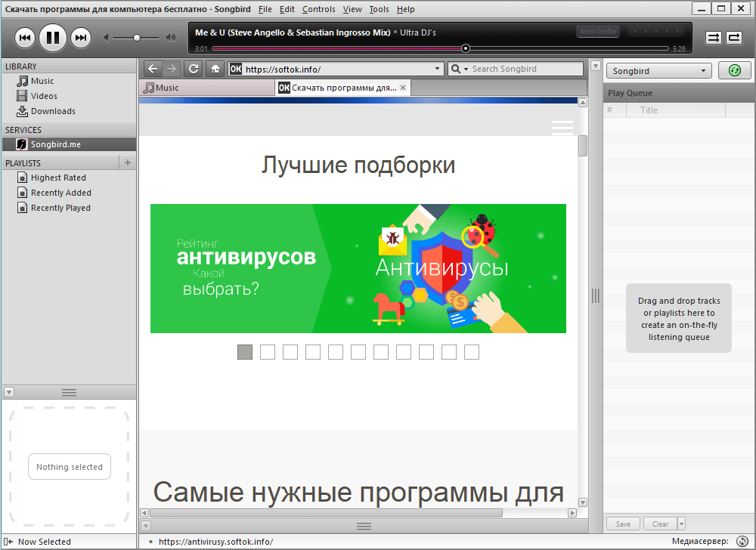The height and width of the screenshot is (550, 756).
Task: Click the # column header
Action: point(615,110)
